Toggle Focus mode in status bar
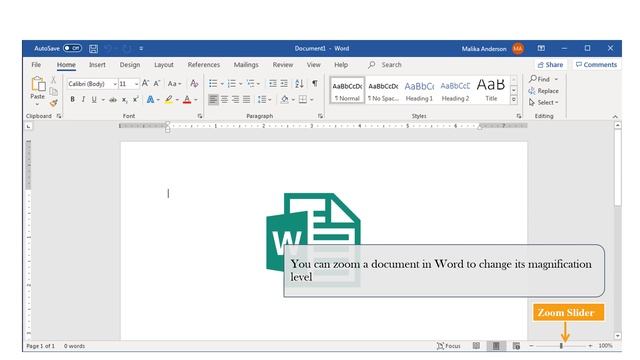The image size is (640, 360). (x=449, y=346)
